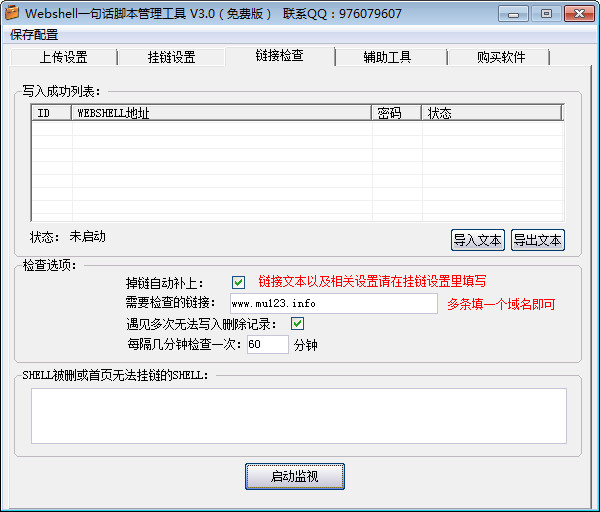Click the red 链接文本以及相关设置 hint text
Viewport: 600px width, 512px height.
pyautogui.click(x=372, y=281)
